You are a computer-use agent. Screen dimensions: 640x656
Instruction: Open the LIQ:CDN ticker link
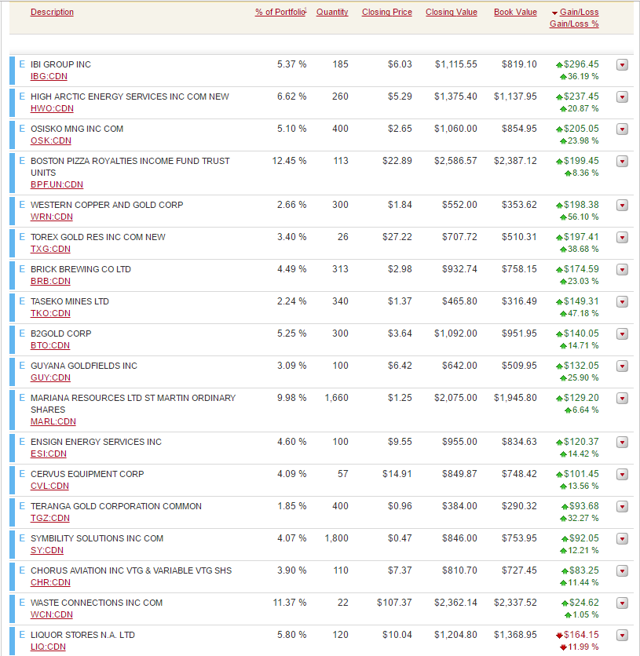point(48,648)
